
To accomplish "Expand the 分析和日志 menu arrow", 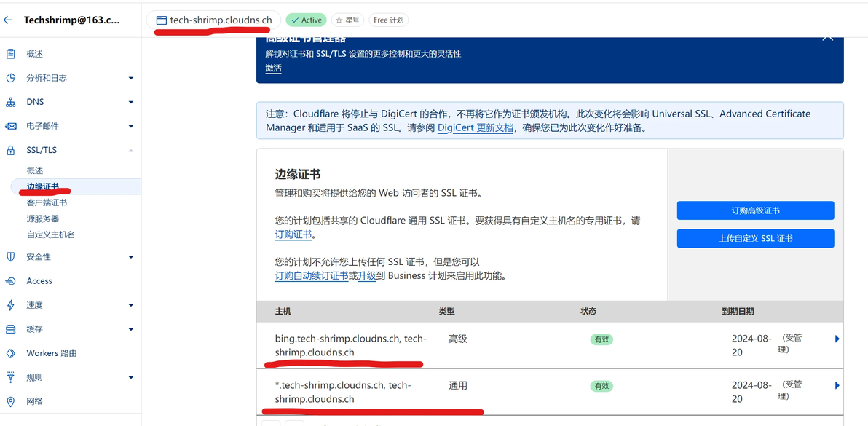I will pos(131,79).
